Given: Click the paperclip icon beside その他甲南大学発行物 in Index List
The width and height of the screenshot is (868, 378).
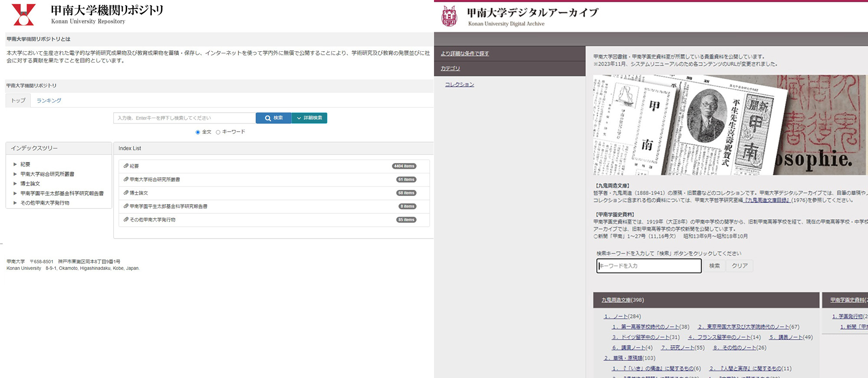Looking at the screenshot, I should (x=126, y=220).
